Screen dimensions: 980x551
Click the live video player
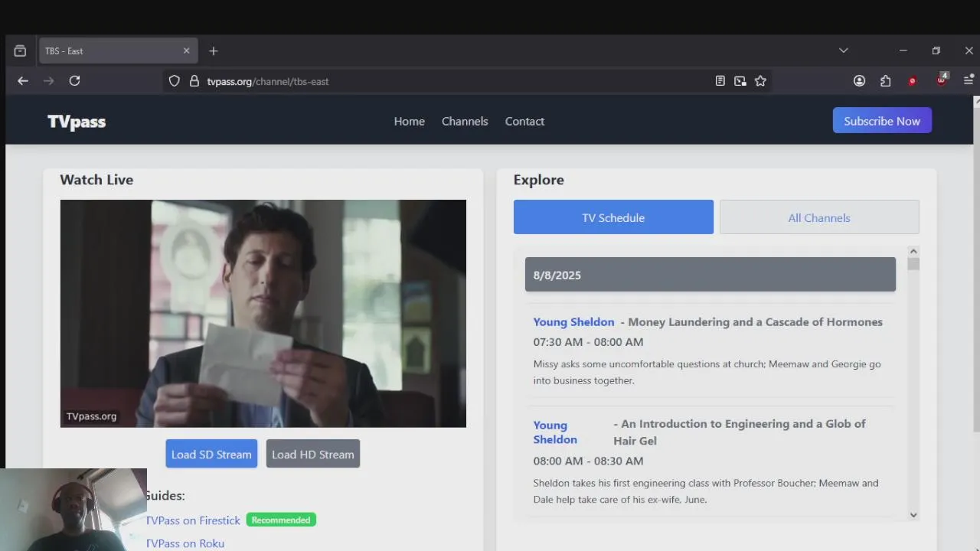click(x=263, y=314)
